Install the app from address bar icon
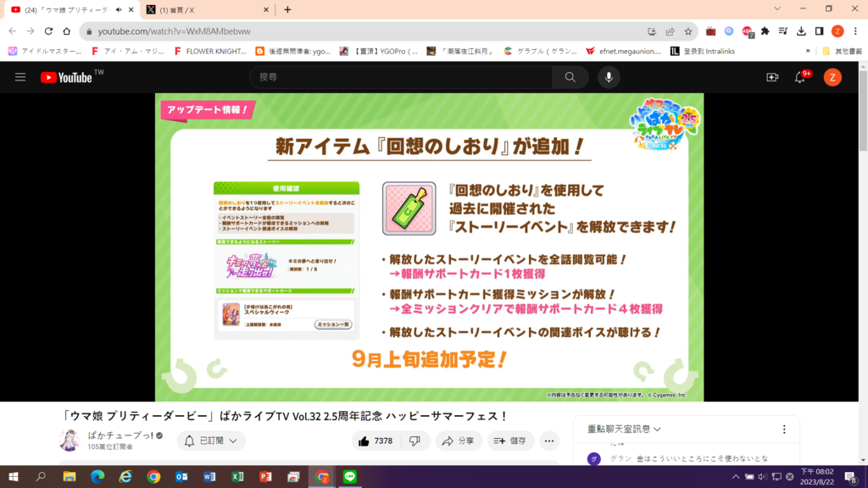The width and height of the screenshot is (868, 488). pyautogui.click(x=652, y=31)
